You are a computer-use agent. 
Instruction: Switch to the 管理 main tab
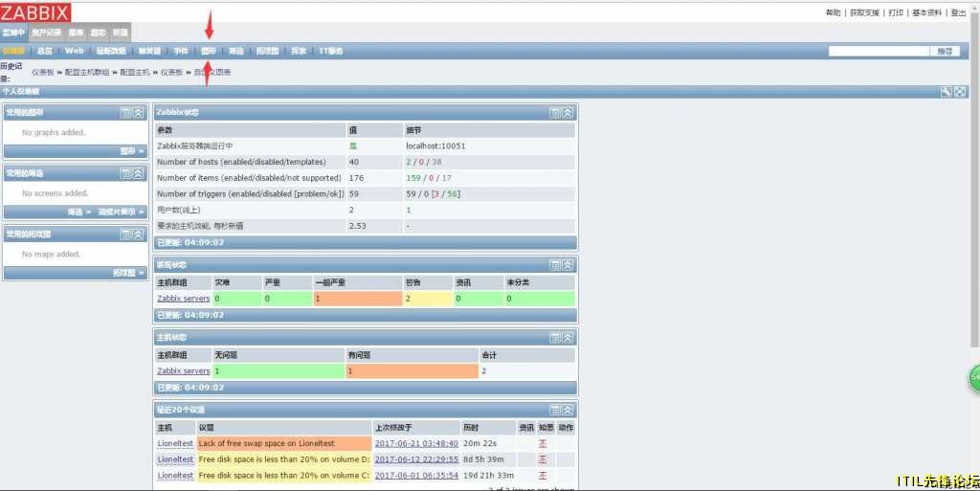click(x=120, y=33)
